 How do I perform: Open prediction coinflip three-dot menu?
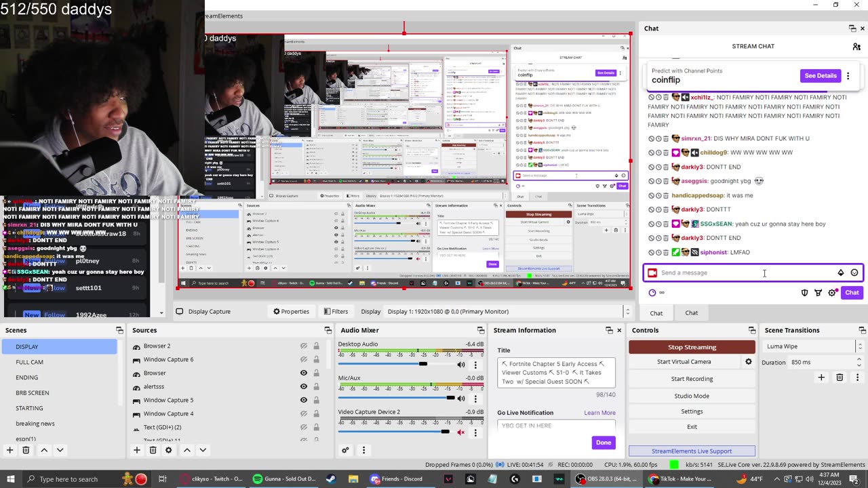coord(848,76)
